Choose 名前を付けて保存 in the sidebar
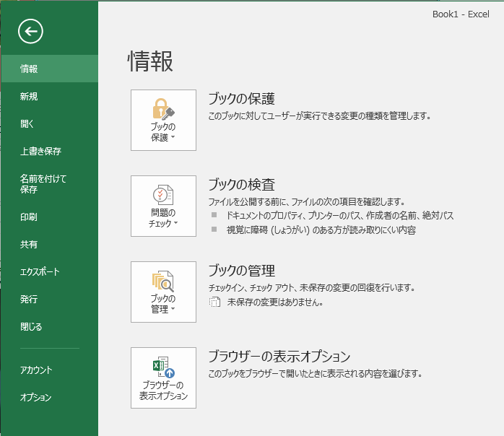Screen dimensions: 504x436 [50, 184]
